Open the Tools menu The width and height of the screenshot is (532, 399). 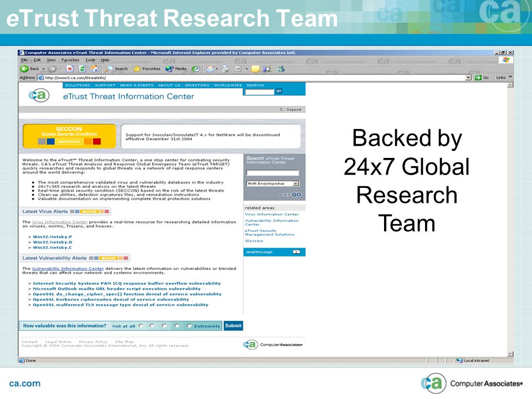90,60
